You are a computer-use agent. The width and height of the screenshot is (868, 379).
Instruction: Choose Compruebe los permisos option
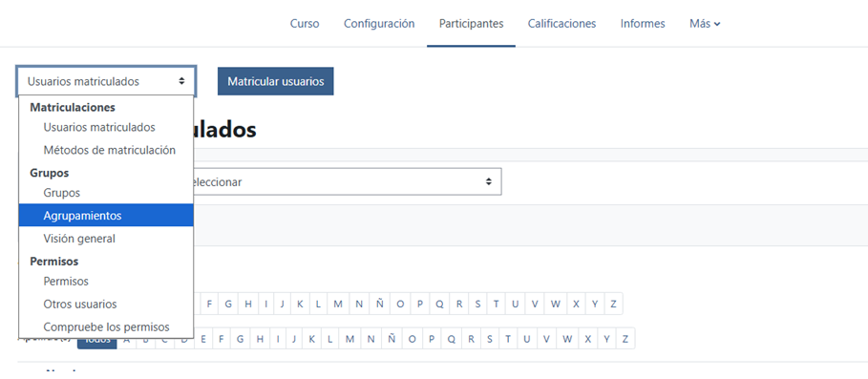pos(106,327)
